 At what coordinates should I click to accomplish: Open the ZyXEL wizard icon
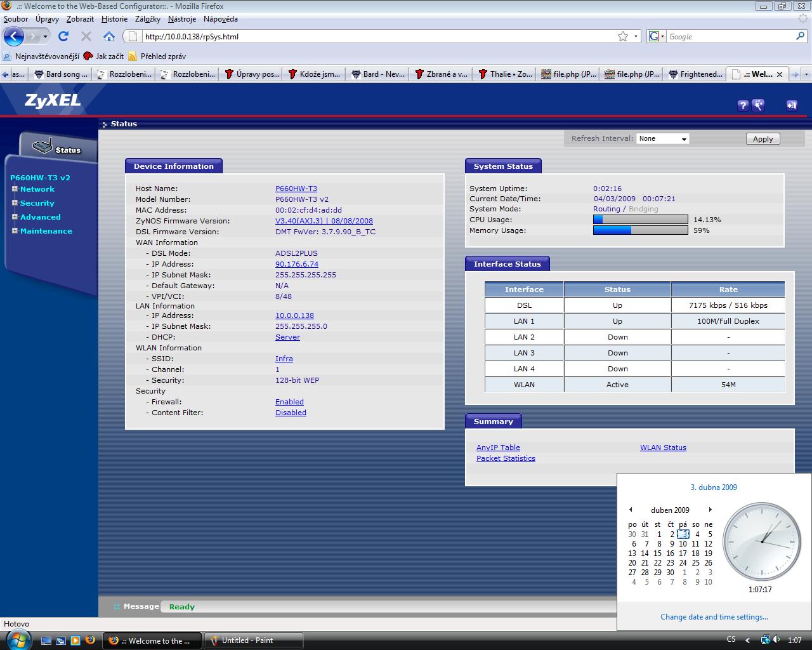pos(758,105)
